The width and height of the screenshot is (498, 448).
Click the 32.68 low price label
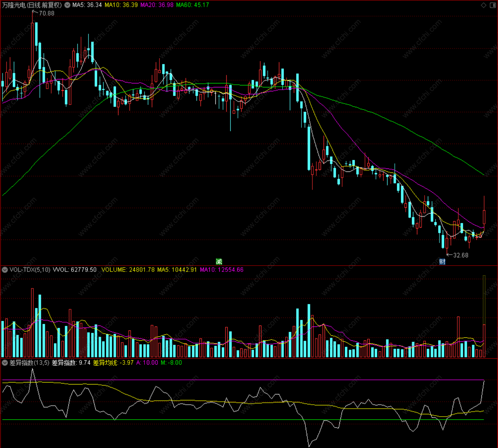click(461, 255)
